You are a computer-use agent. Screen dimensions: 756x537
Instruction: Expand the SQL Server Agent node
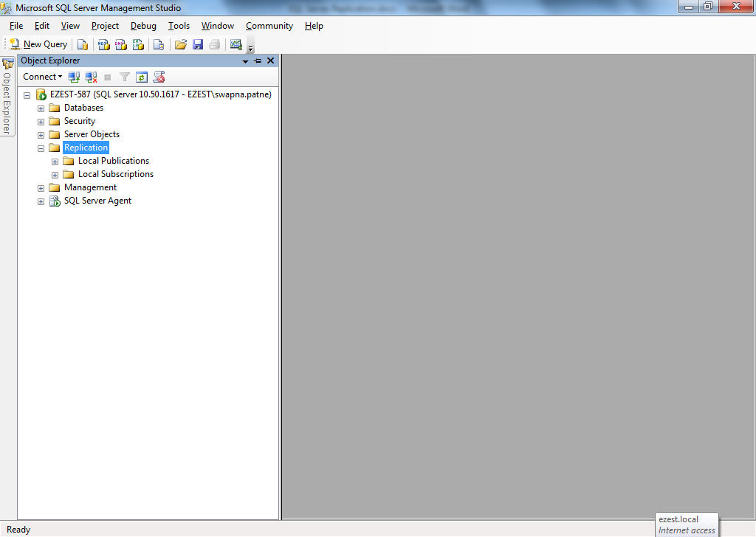click(41, 201)
